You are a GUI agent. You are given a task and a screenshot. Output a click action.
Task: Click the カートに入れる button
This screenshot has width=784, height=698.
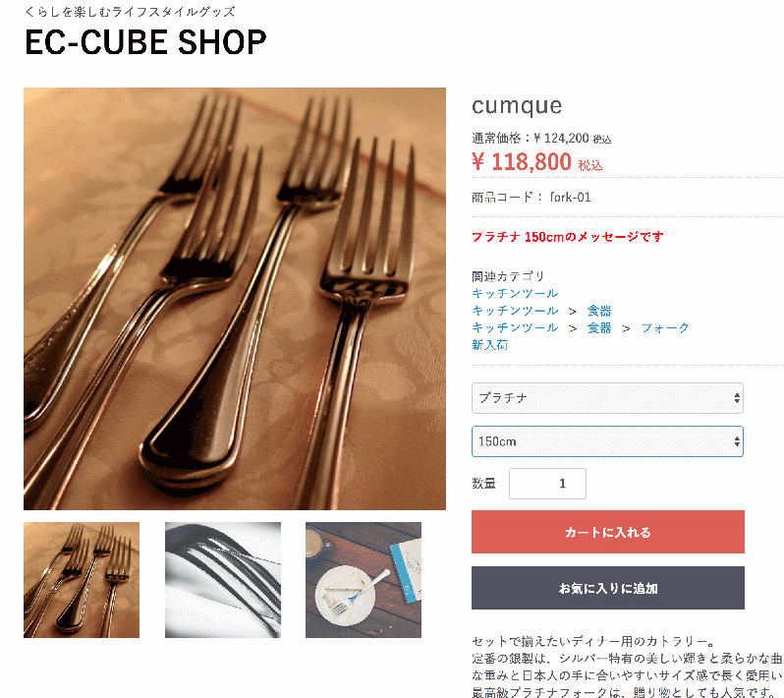(x=607, y=532)
